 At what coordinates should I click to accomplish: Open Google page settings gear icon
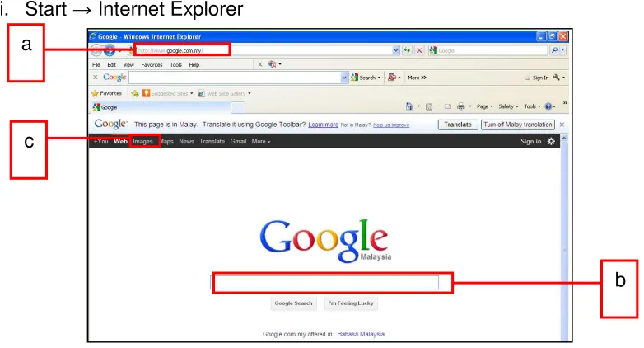[x=551, y=141]
